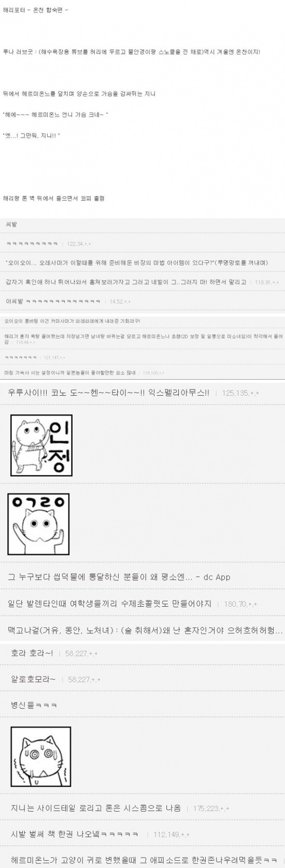Click the comment about 발렌타인 수제초콜릿

click(x=109, y=604)
